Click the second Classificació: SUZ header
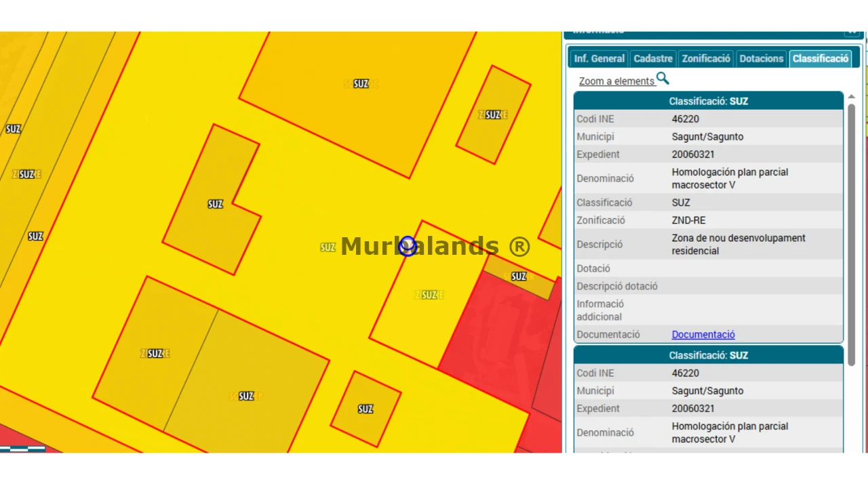The height and width of the screenshot is (488, 868). coord(709,355)
